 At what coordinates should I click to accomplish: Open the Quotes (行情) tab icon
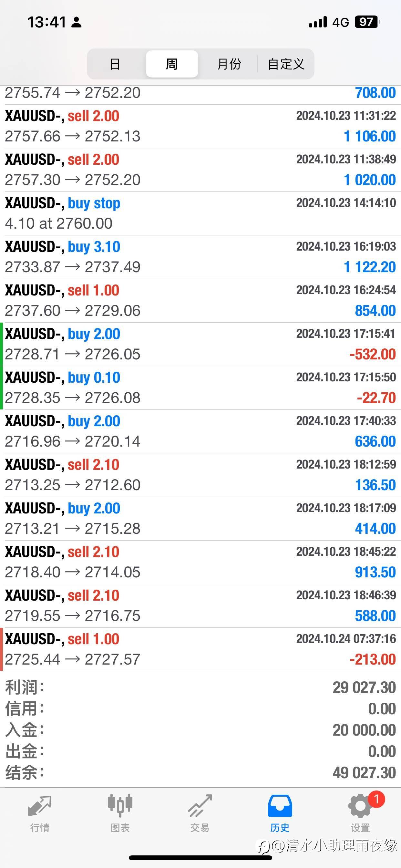tap(40, 807)
